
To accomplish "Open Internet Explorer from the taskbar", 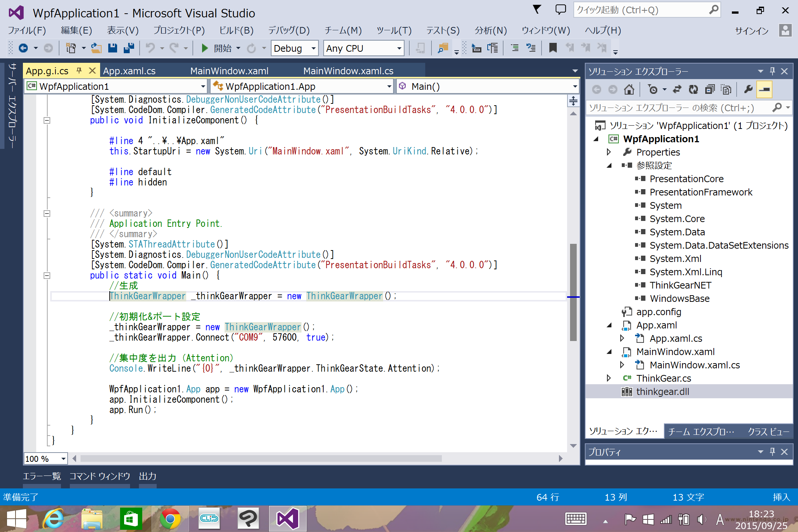I will (54, 519).
